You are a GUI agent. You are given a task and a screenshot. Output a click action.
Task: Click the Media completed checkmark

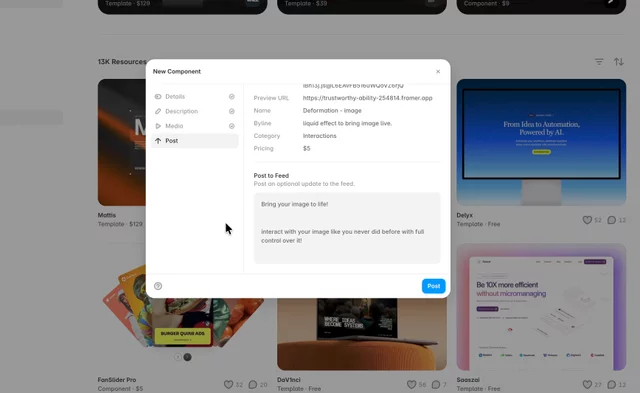tap(231, 126)
